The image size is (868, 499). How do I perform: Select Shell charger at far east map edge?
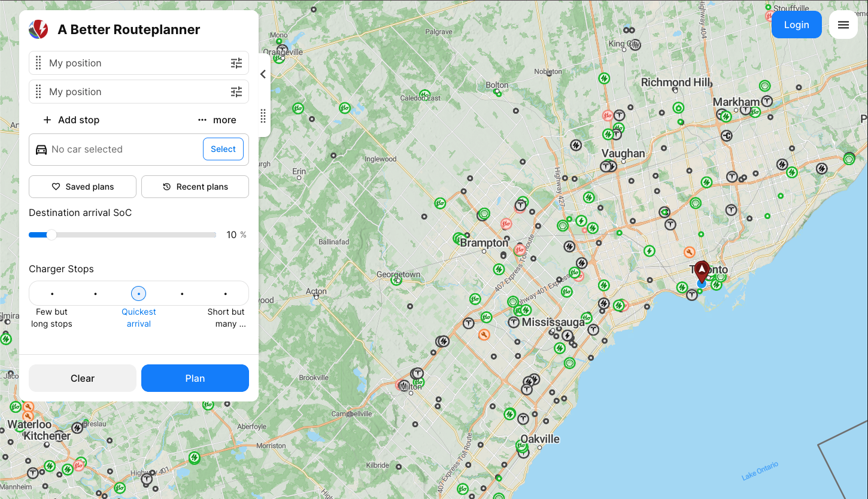point(849,159)
